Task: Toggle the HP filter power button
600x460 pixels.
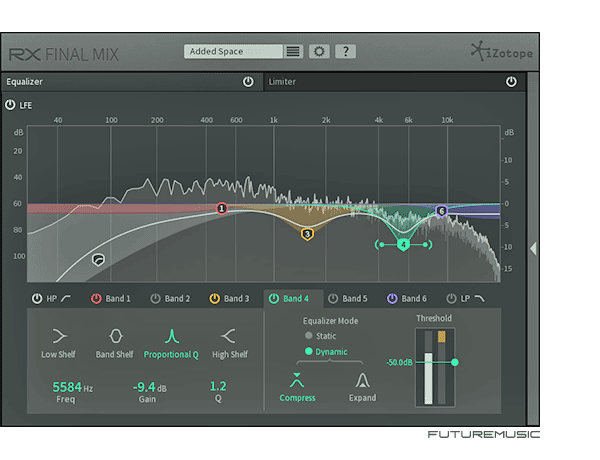Action: 37,299
